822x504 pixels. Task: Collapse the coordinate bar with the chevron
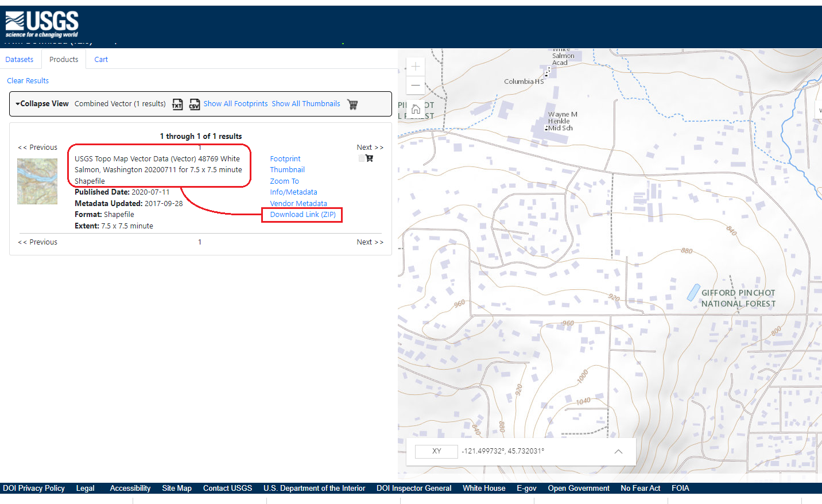[618, 451]
